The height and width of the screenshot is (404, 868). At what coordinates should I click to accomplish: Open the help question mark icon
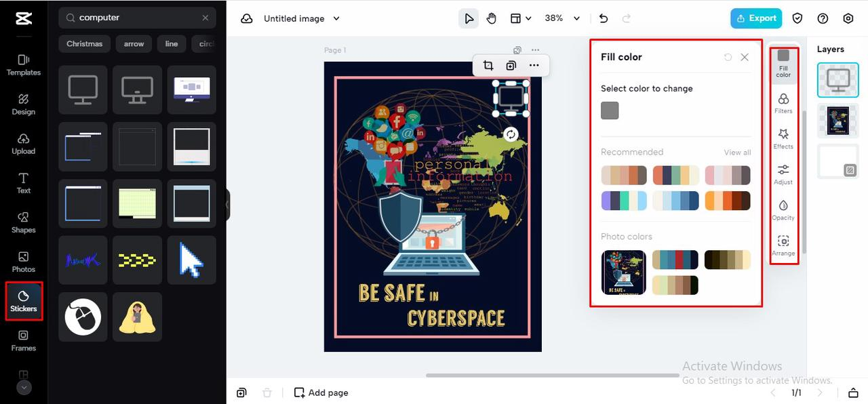pyautogui.click(x=823, y=18)
